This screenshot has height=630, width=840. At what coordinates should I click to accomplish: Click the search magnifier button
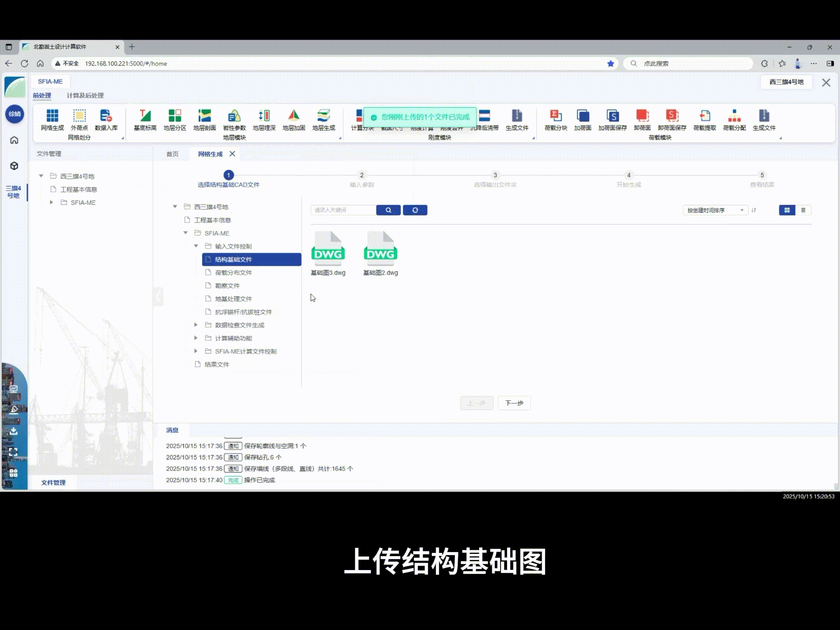click(388, 210)
